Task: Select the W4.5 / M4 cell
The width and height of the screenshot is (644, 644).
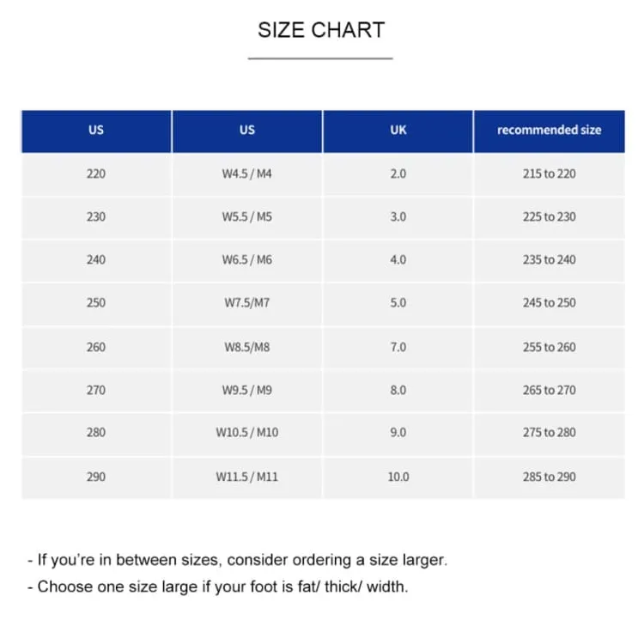Action: [x=246, y=174]
